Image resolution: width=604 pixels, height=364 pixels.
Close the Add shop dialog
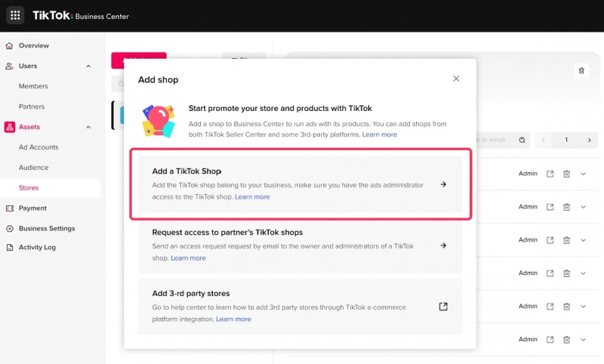coord(456,79)
